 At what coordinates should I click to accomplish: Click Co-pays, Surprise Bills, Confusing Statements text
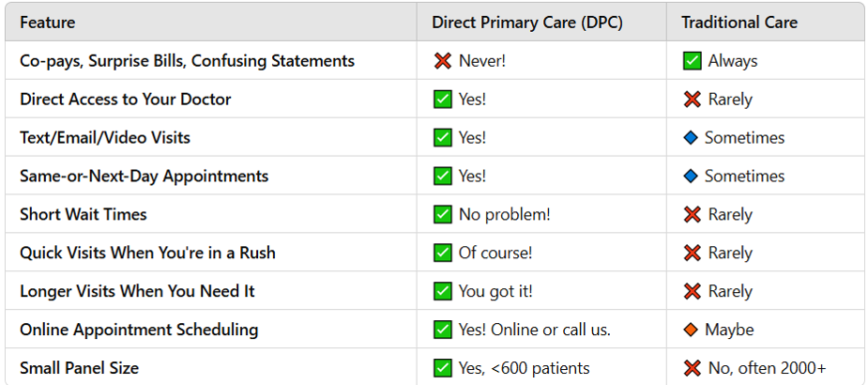point(187,61)
